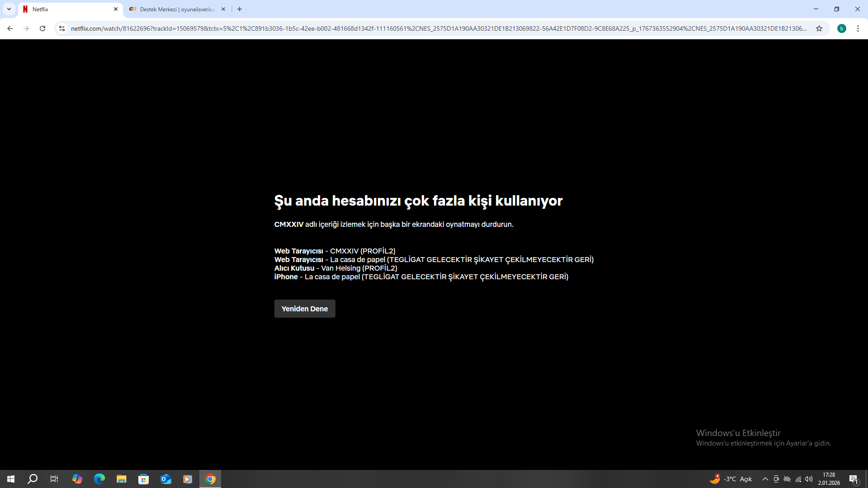Go back to previous page
Viewport: 868px width, 488px height.
[x=10, y=28]
